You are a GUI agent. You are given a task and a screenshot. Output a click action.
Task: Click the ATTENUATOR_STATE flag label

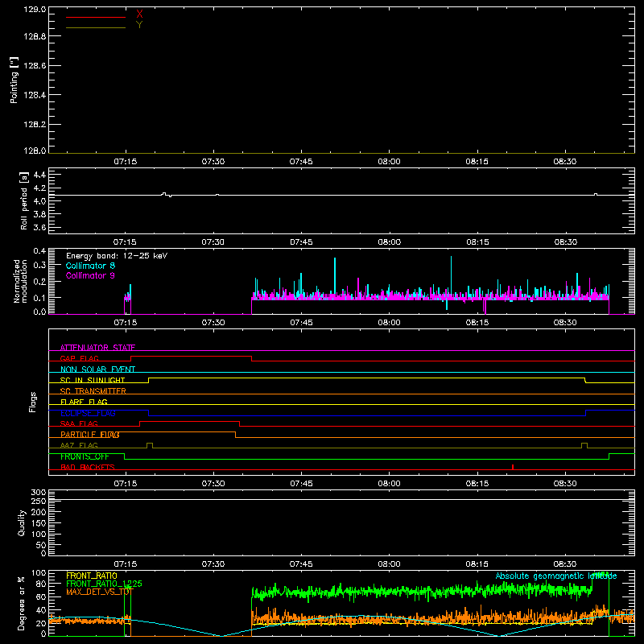(x=97, y=348)
